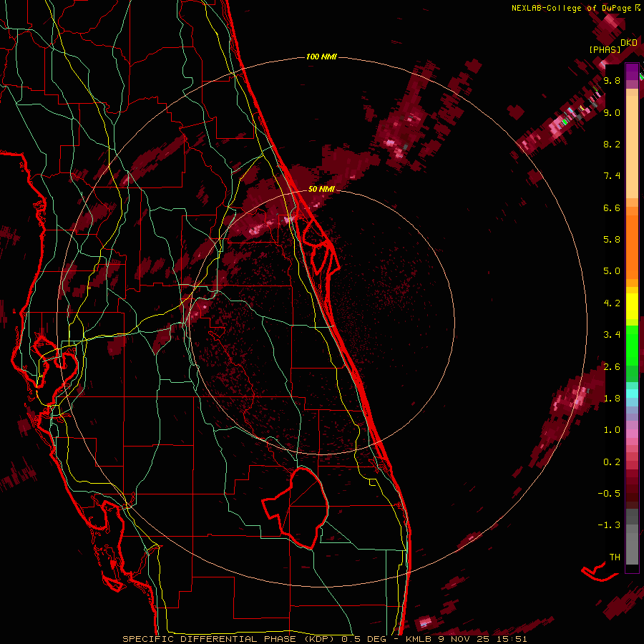Click the 5.0 scale value

pyautogui.click(x=612, y=271)
